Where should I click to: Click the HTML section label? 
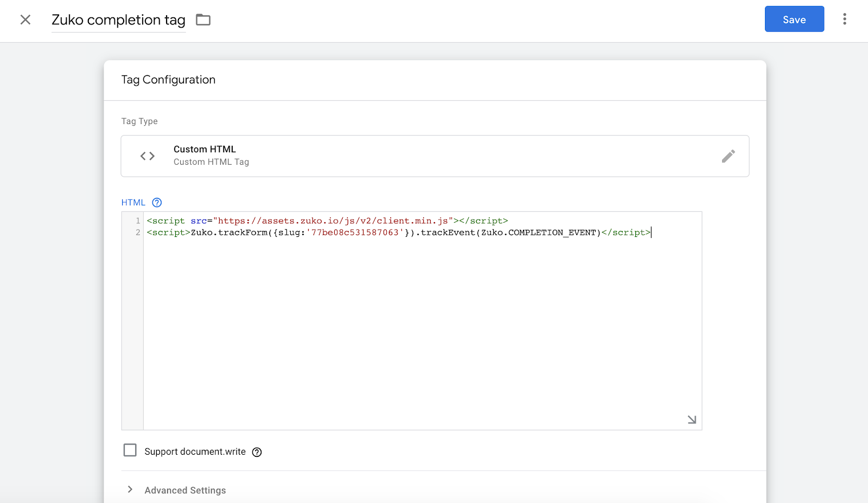click(133, 202)
